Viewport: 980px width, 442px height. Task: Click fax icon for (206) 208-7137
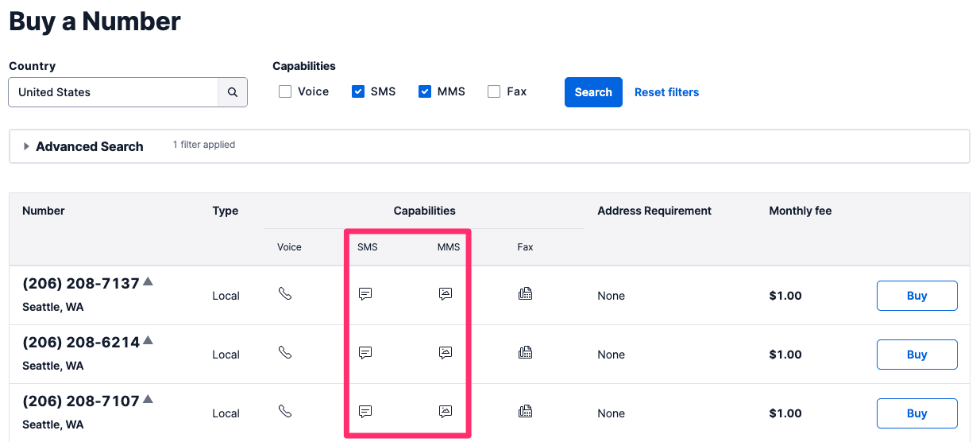tap(525, 294)
